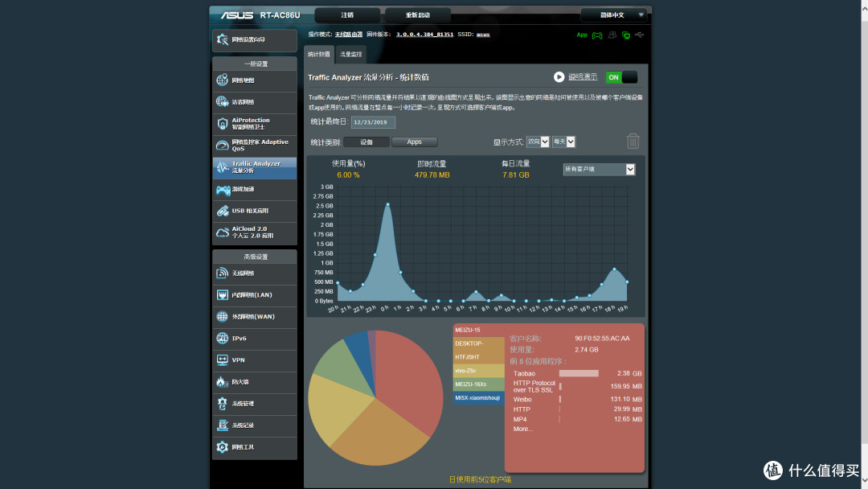The width and height of the screenshot is (868, 489).
Task: Open the System Log page
Action: point(255,425)
